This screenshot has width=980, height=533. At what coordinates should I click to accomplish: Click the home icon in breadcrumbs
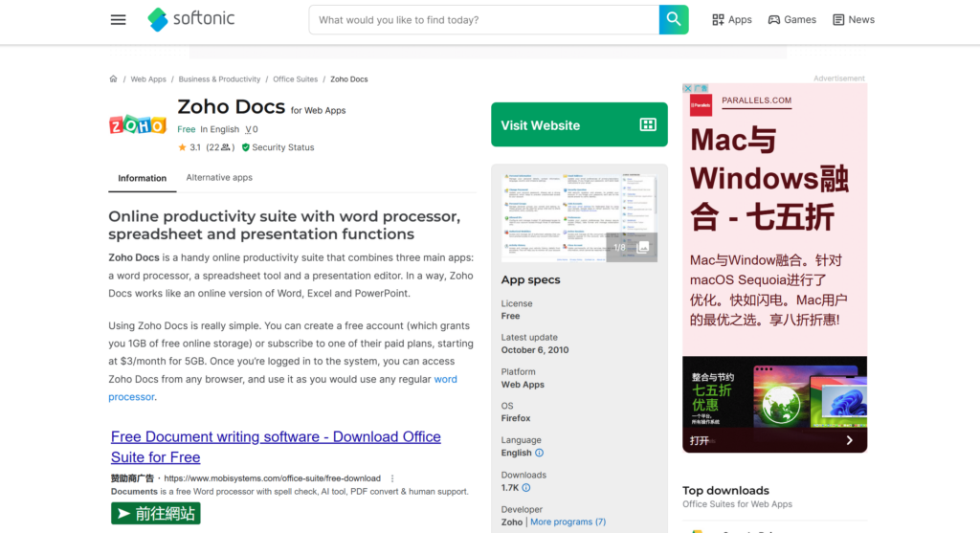pos(113,79)
